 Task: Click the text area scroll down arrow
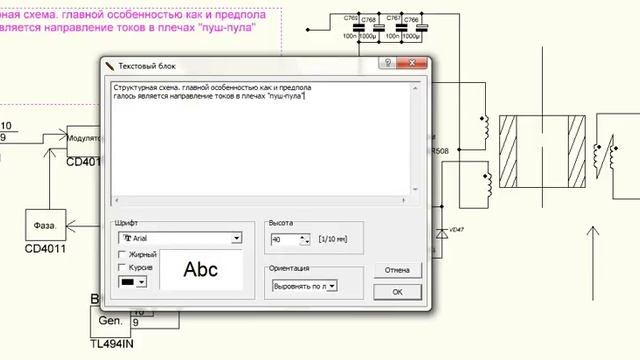[x=415, y=189]
